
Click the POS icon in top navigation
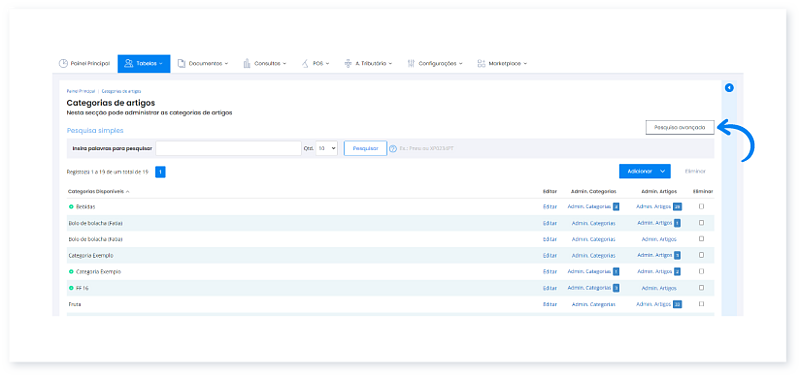305,64
